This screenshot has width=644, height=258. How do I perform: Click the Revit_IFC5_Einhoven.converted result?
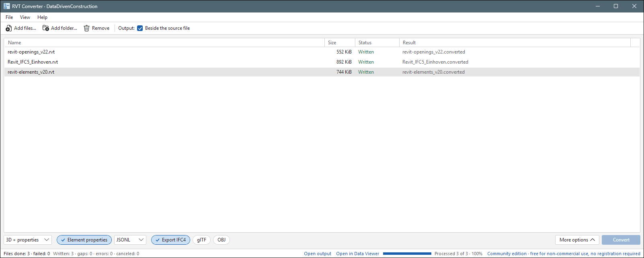click(435, 62)
